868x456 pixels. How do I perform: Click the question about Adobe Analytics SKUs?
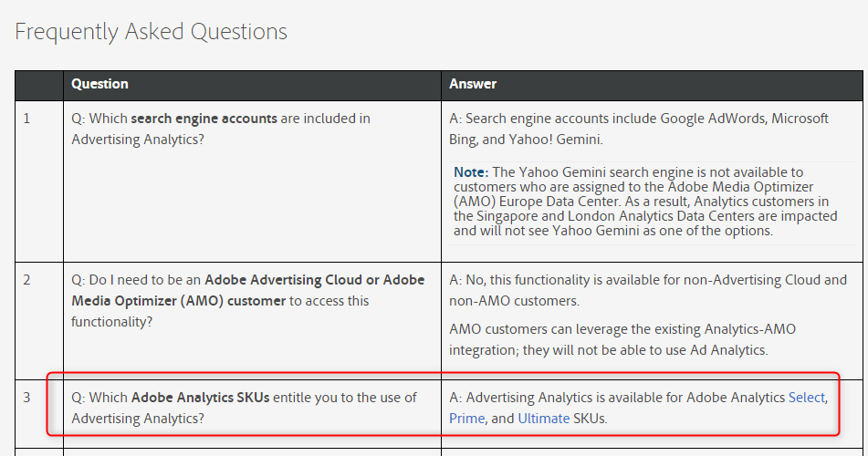244,408
